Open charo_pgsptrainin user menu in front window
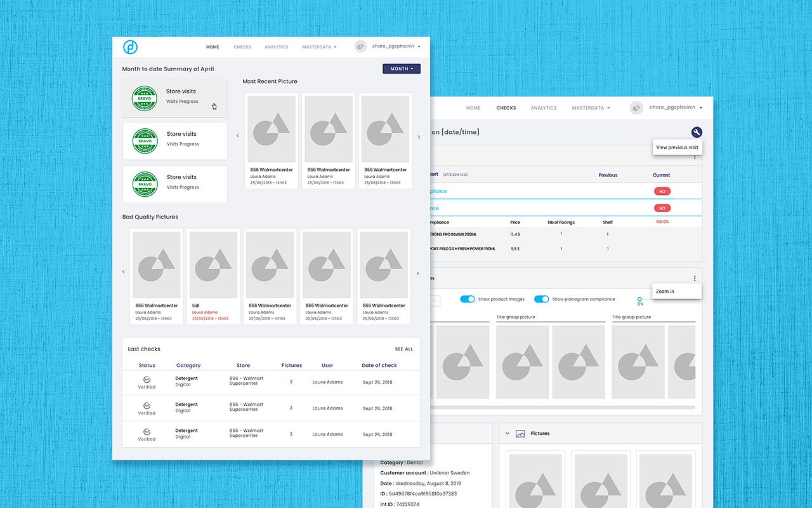Image resolution: width=812 pixels, height=508 pixels. (x=396, y=46)
